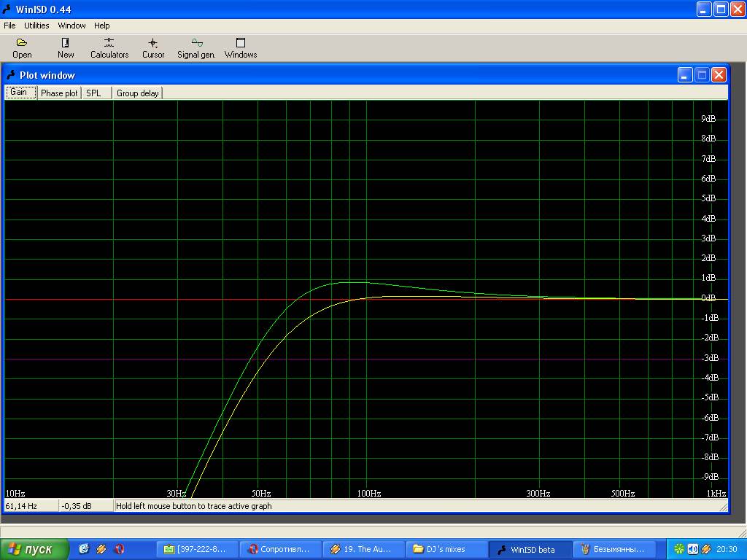The width and height of the screenshot is (747, 560).
Task: Click the Windows toolbar icon
Action: [241, 48]
